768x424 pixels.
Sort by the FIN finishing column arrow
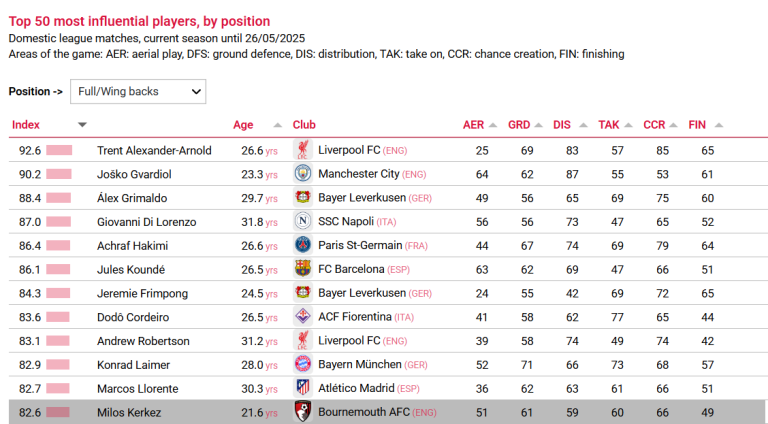tap(719, 125)
